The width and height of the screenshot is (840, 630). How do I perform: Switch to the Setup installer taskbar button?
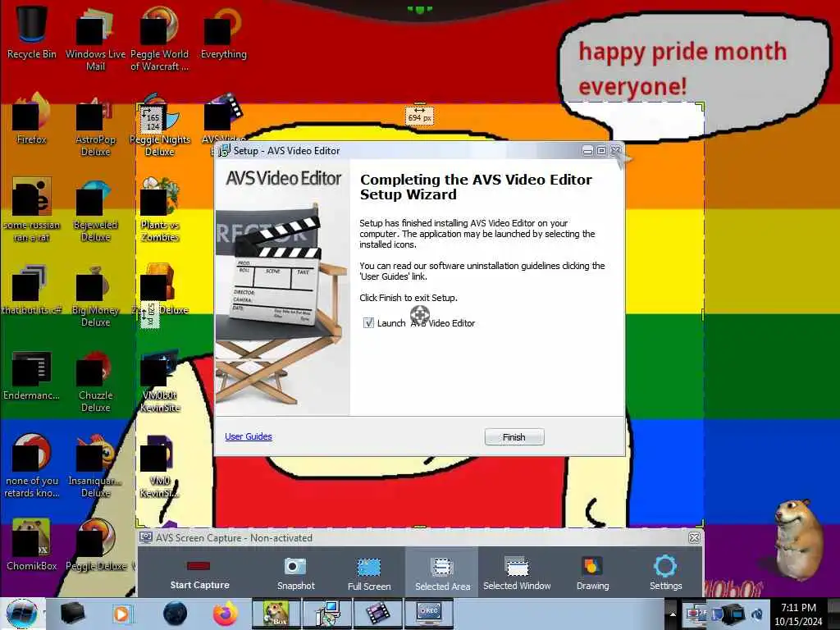pyautogui.click(x=326, y=614)
